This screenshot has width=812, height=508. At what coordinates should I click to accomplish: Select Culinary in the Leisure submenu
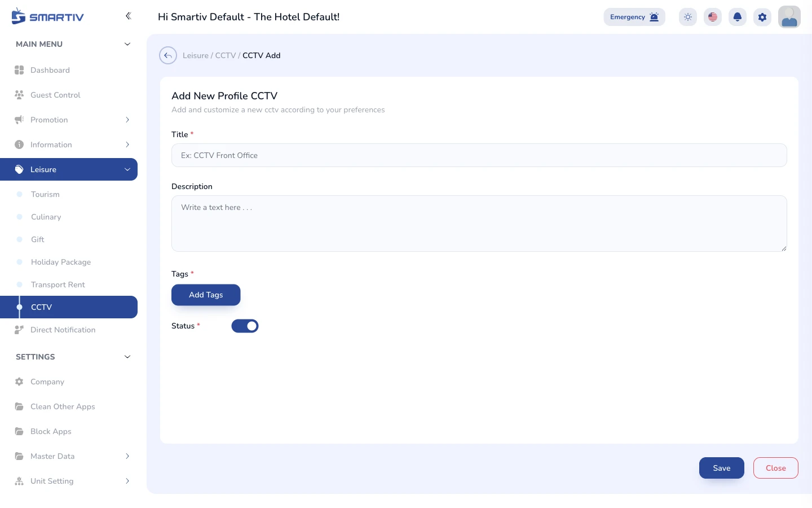pos(69,217)
